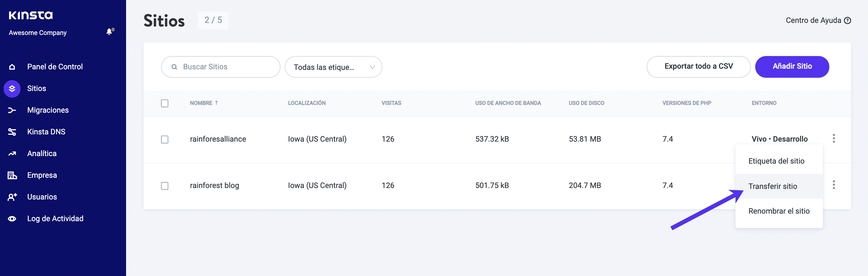Click Exportar todo a CSV button
868x276 pixels.
click(698, 67)
